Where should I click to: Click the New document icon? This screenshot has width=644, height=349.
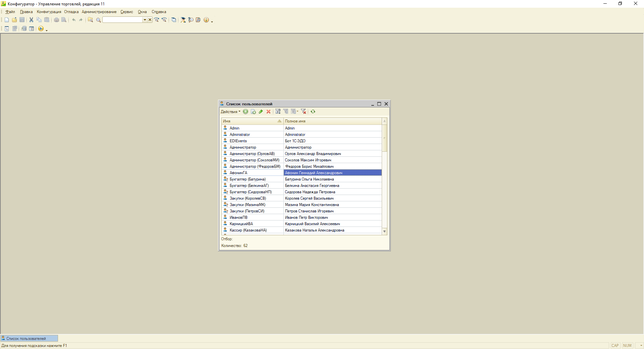7,20
